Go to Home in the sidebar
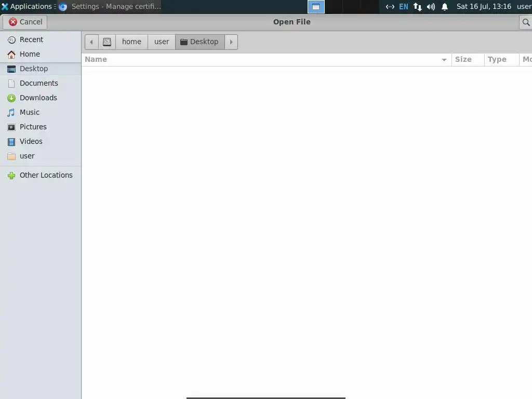This screenshot has width=532, height=399. coord(41,54)
